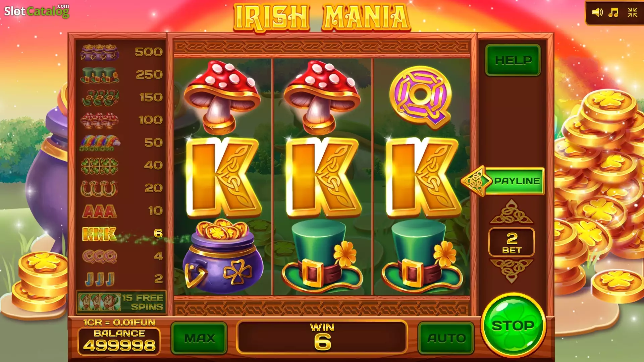Click the purple Q symbol on reel three
Screen dimensions: 644x362
(421, 97)
